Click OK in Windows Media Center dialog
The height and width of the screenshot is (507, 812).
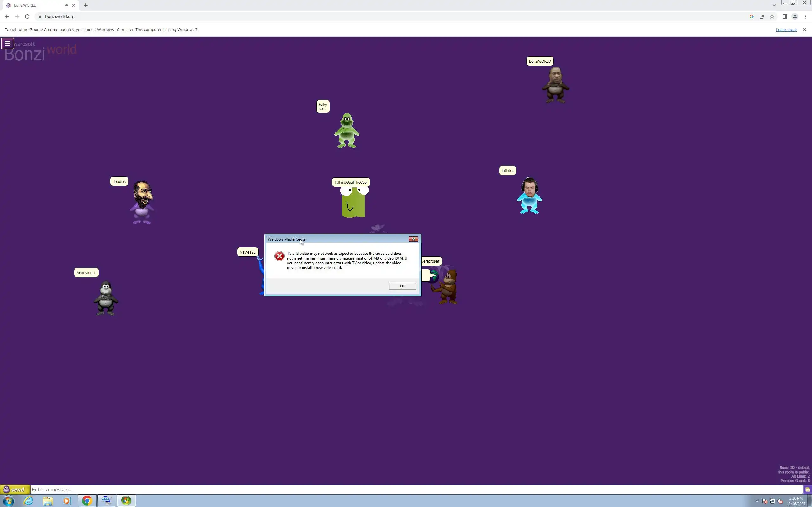tap(402, 286)
